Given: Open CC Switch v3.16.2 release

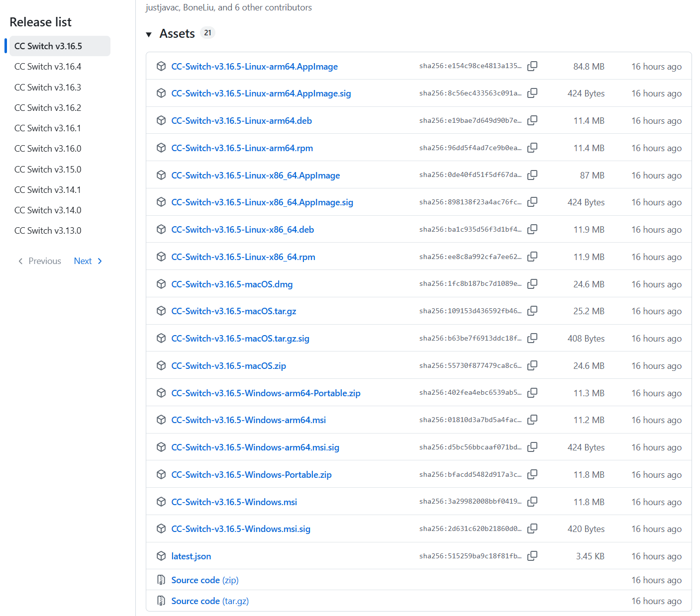Looking at the screenshot, I should coord(48,108).
